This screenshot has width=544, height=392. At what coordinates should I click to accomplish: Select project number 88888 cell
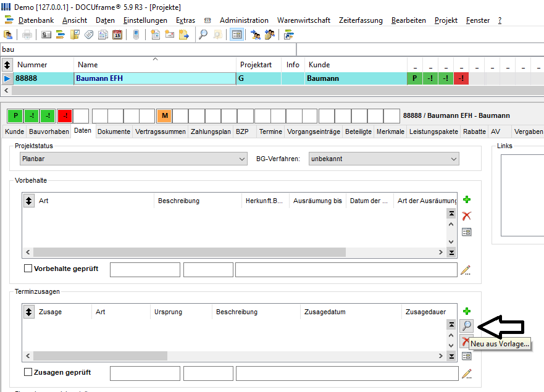click(x=43, y=78)
